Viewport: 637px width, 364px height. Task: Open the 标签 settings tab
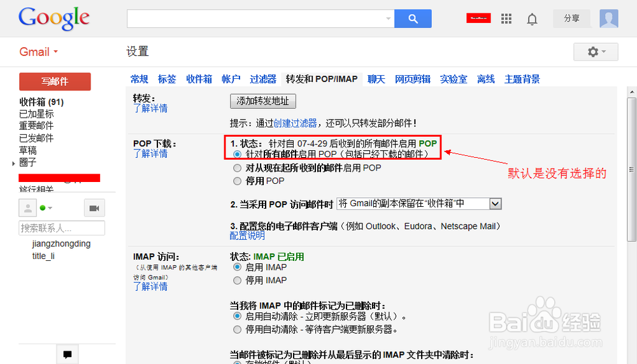[x=167, y=79]
